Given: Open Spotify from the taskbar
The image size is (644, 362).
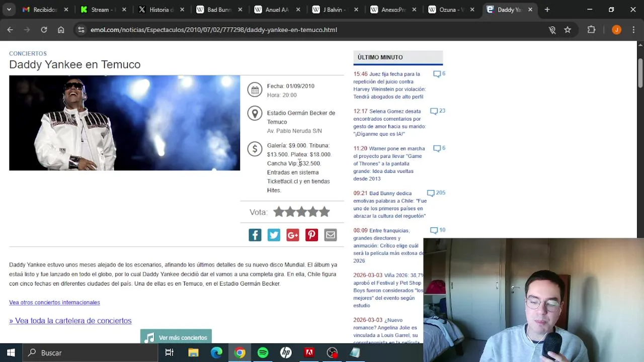Looking at the screenshot, I should 263,352.
